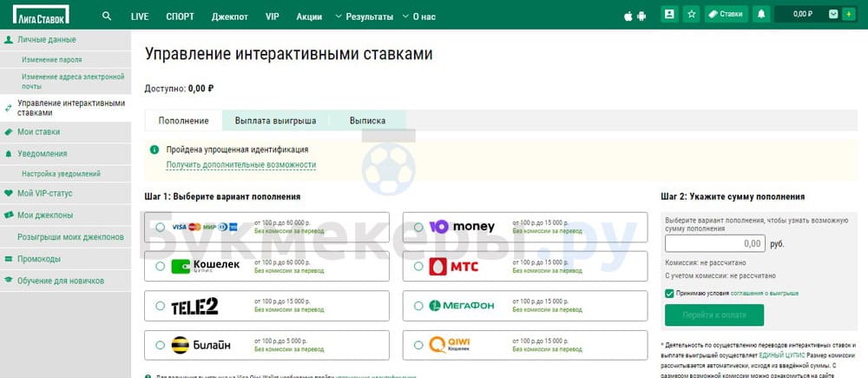Click the Liga Stavok logo
The image size is (868, 378).
pos(42,15)
